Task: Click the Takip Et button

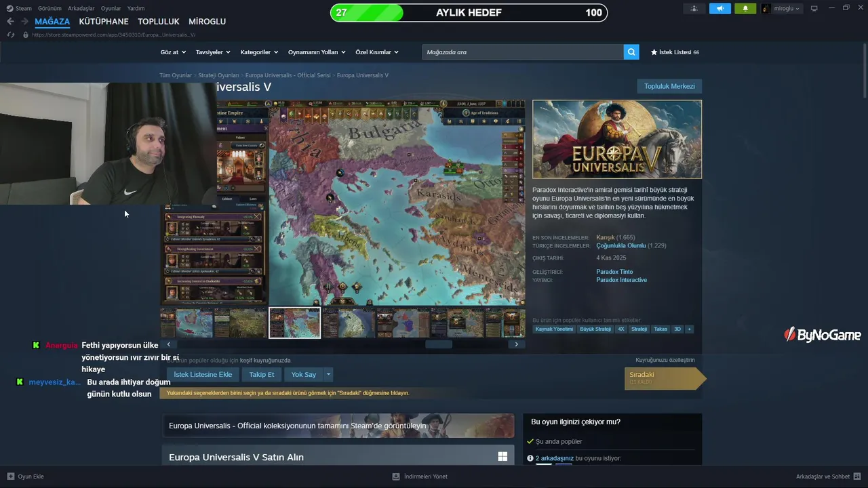Action: click(262, 374)
